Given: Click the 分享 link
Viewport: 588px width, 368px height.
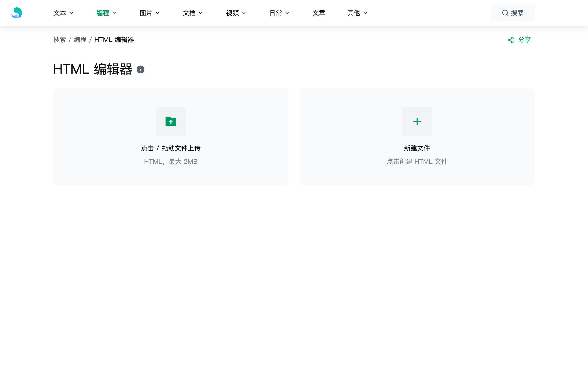Looking at the screenshot, I should pos(525,40).
